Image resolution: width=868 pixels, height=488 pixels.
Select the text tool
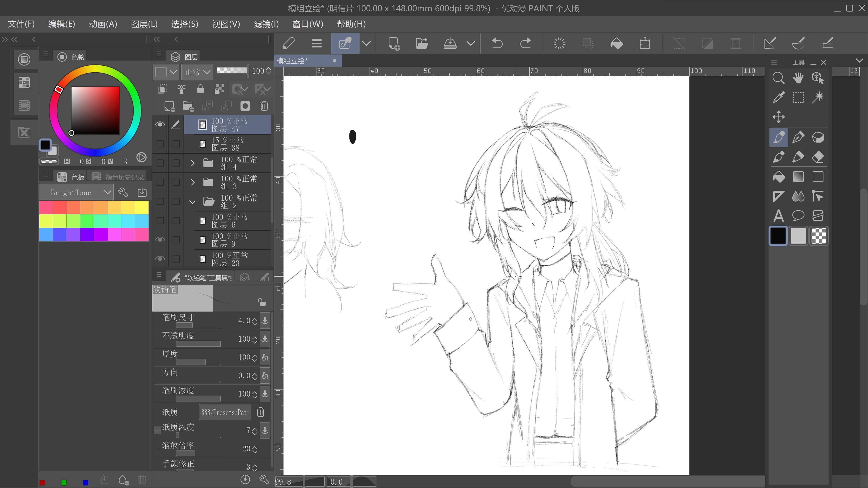[x=778, y=216]
